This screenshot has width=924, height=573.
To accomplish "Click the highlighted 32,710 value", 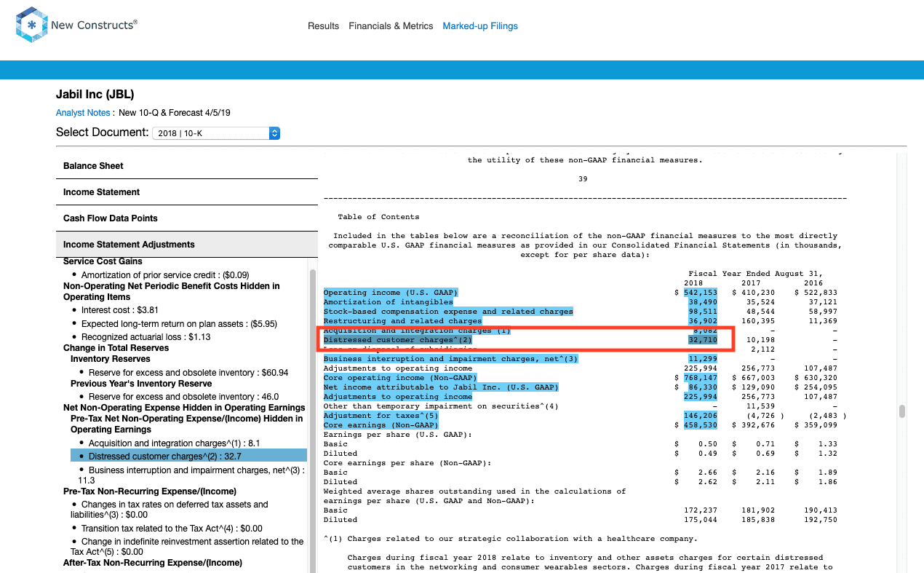I will (x=703, y=340).
